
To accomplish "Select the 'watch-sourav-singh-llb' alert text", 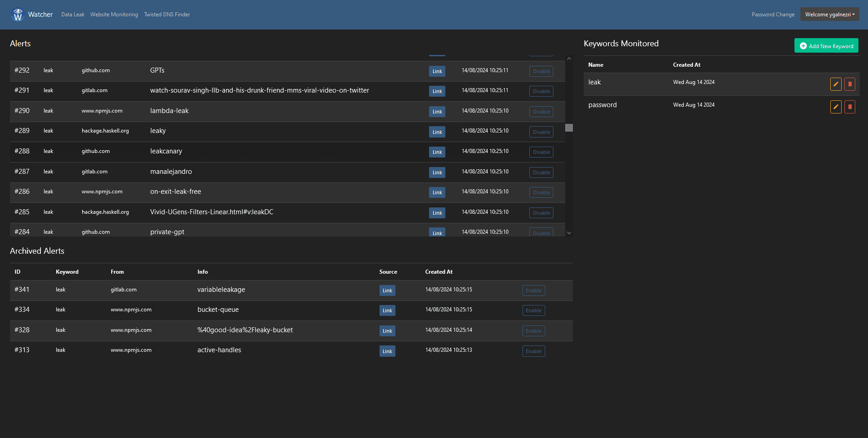I will [260, 90].
